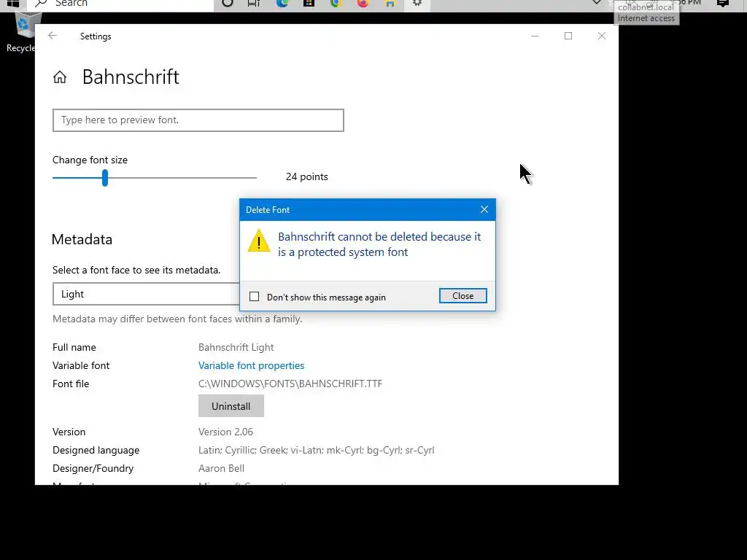Click the Settings back arrow
Viewport: 747px width, 560px height.
pos(53,36)
